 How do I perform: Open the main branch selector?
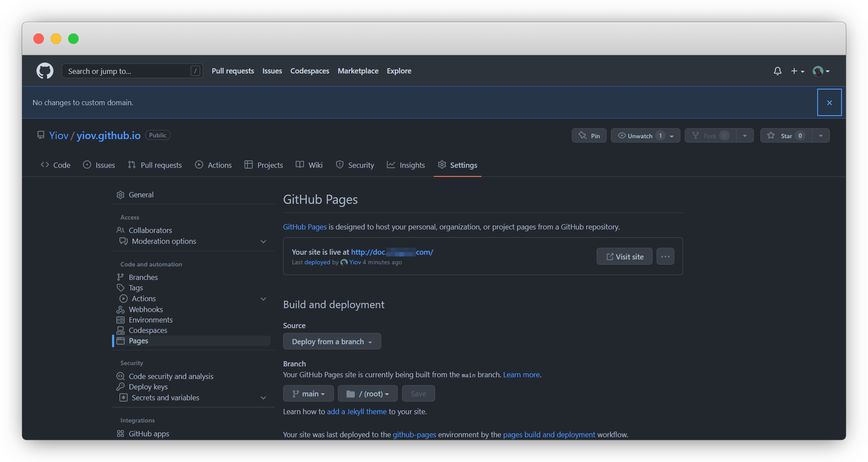pos(308,394)
